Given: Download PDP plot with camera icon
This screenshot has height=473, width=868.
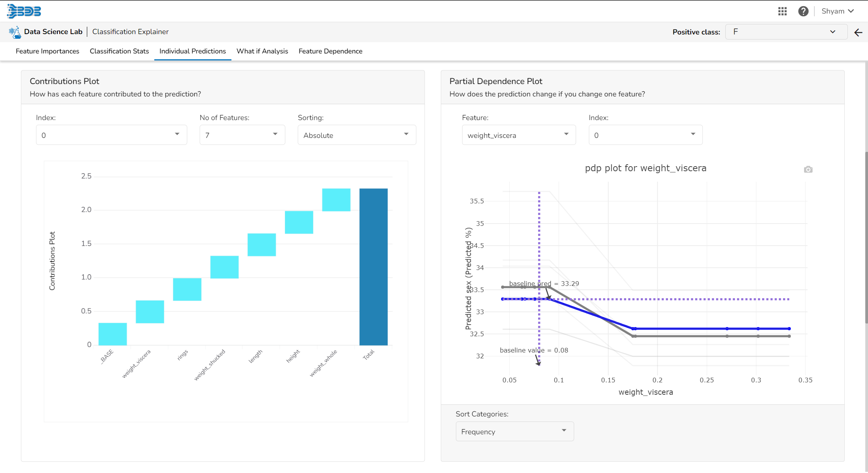Looking at the screenshot, I should 808,170.
